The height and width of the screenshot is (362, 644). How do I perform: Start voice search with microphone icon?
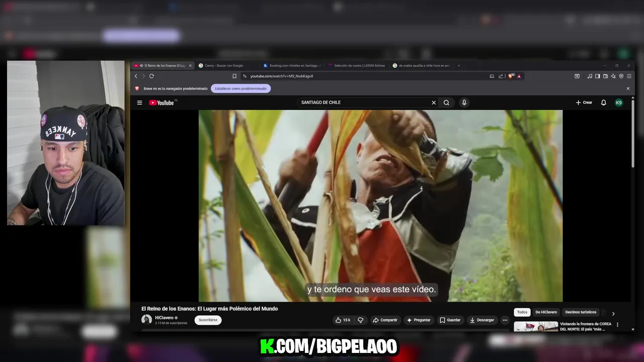(x=464, y=103)
